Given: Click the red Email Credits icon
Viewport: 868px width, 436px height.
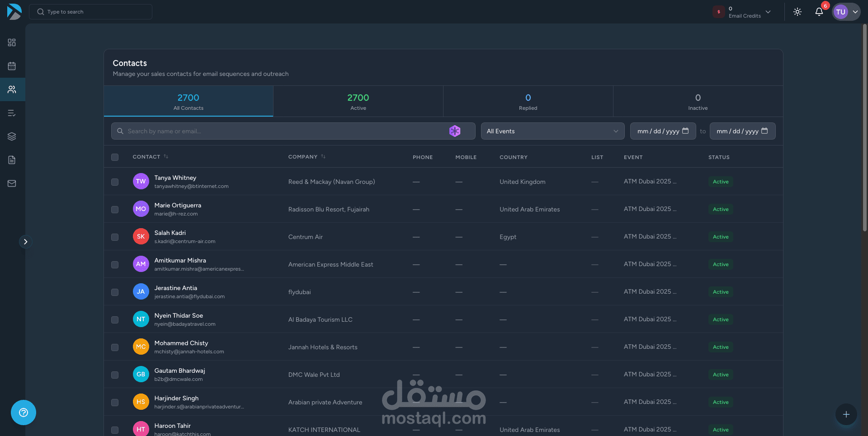Looking at the screenshot, I should [719, 12].
